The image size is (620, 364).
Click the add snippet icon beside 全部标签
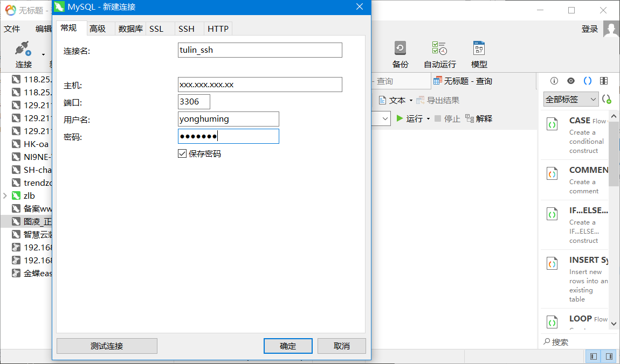tap(607, 100)
